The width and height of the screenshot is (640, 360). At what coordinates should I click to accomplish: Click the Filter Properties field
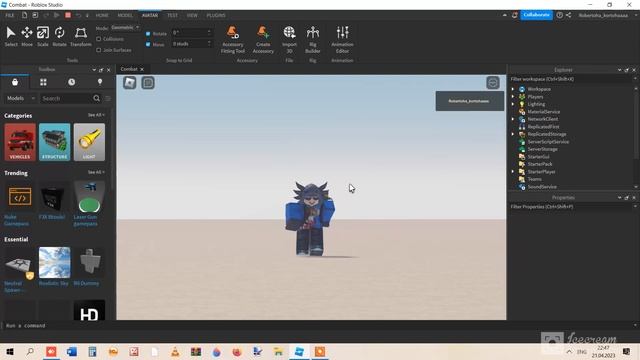click(570, 207)
